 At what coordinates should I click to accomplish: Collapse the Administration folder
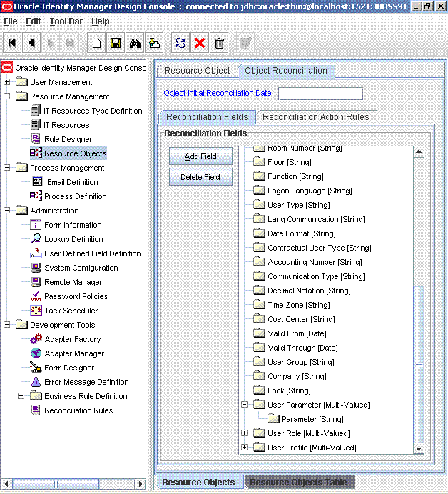(x=6, y=211)
